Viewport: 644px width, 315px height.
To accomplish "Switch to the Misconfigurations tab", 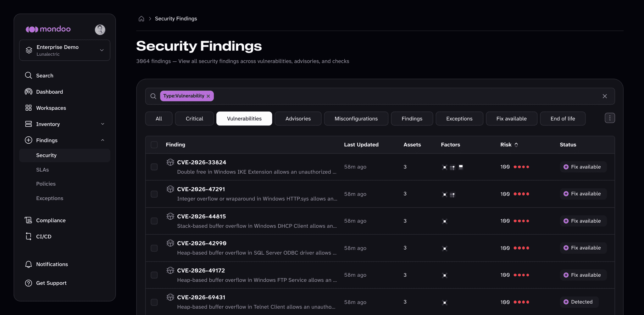I will tap(356, 119).
